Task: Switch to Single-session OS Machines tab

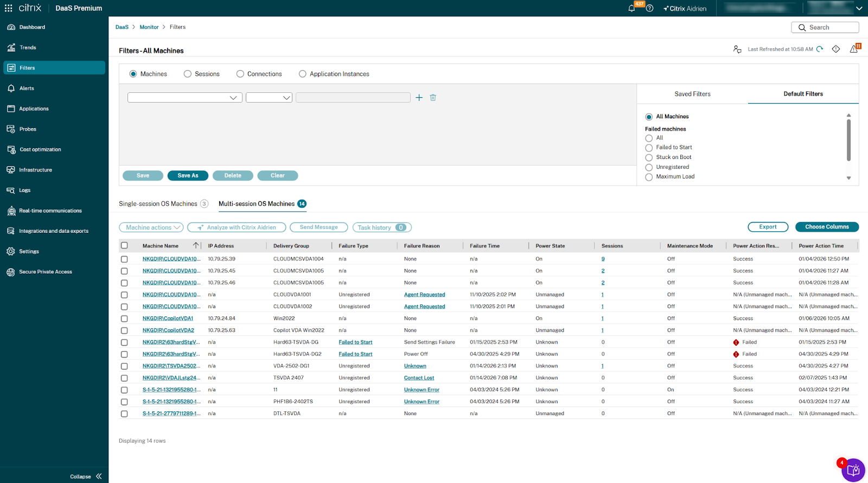Action: (158, 204)
